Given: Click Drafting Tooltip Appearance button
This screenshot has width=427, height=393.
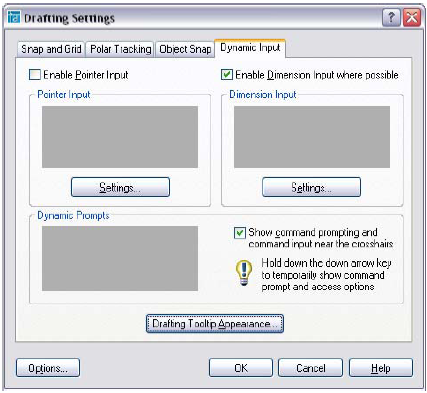Looking at the screenshot, I should (215, 324).
